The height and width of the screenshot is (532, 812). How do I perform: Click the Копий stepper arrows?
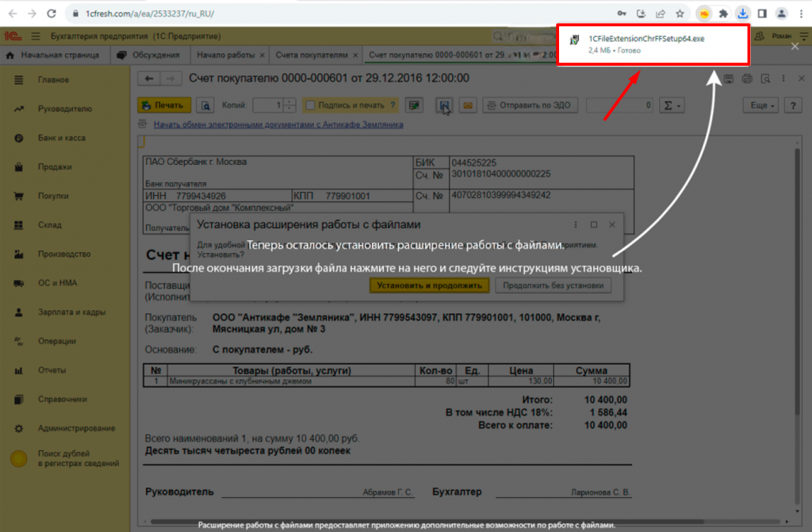tap(290, 105)
